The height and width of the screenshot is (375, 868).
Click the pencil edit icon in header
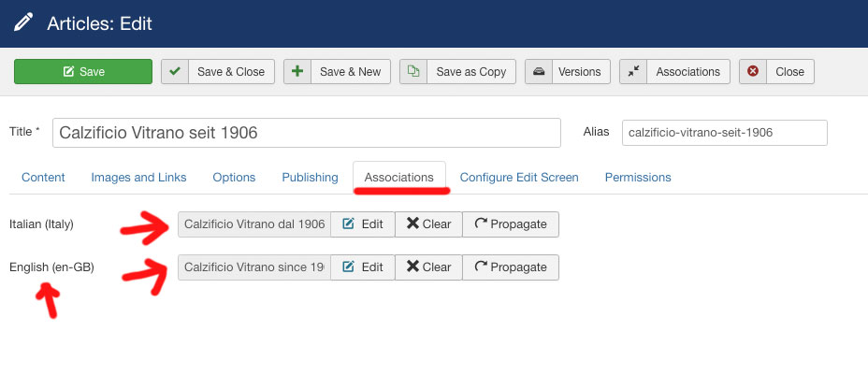click(24, 22)
